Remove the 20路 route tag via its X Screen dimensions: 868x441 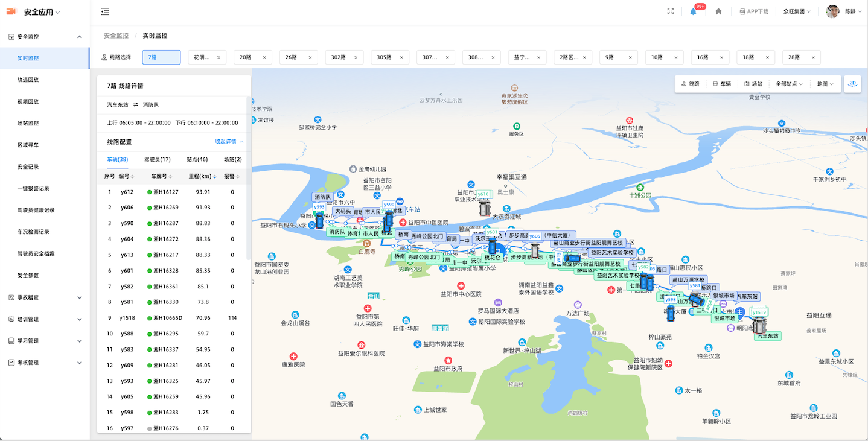(x=264, y=57)
